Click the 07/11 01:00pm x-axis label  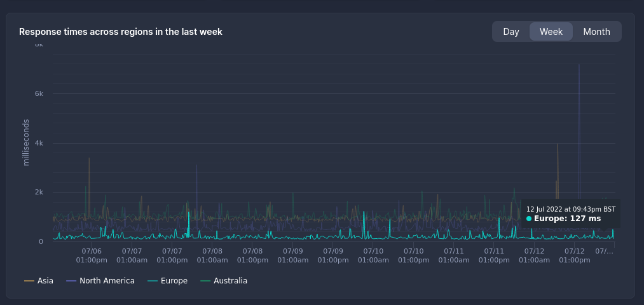pos(494,255)
